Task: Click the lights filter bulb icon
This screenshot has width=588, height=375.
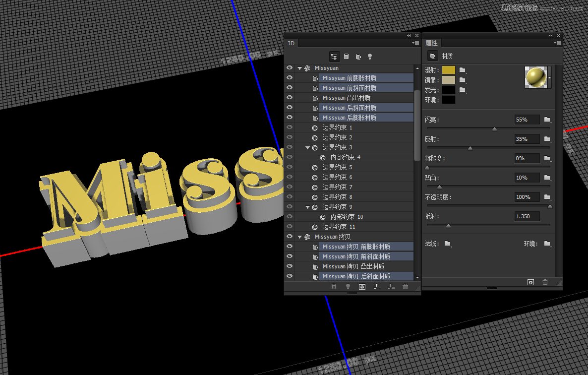Action: [370, 56]
